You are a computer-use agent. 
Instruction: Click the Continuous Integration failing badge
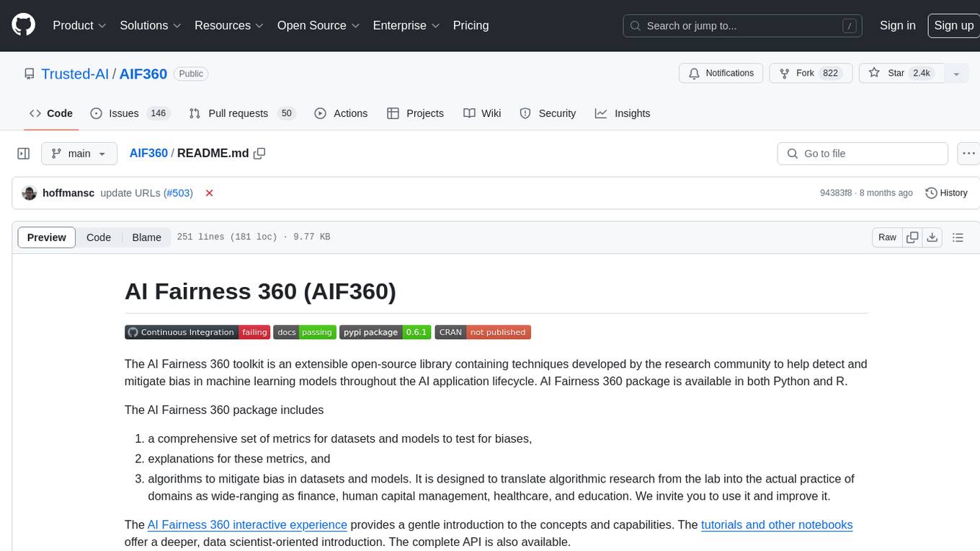[x=197, y=332]
